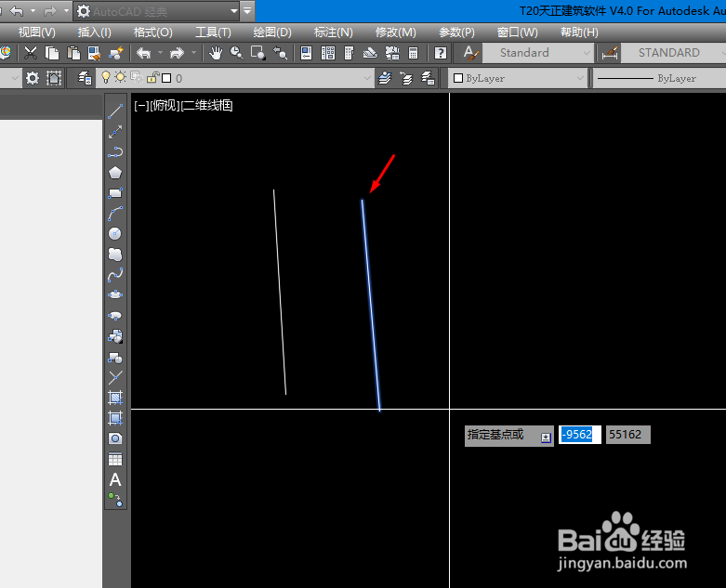Select the Spline tool
This screenshot has height=588, width=726.
(115, 275)
